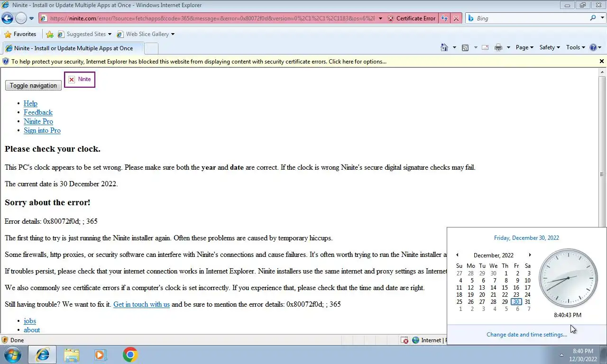This screenshot has width=607, height=364.
Task: Open the Sign into Pro link
Action: (x=42, y=130)
